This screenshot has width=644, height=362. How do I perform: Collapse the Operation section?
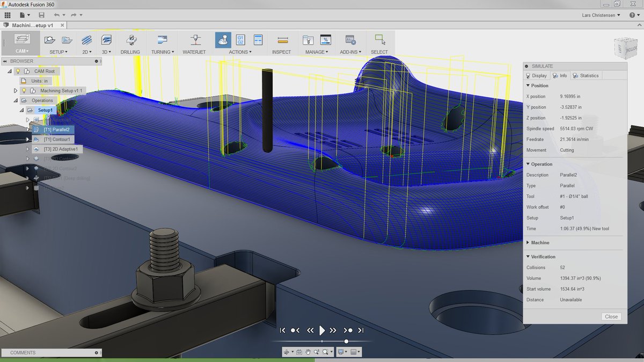(x=528, y=164)
